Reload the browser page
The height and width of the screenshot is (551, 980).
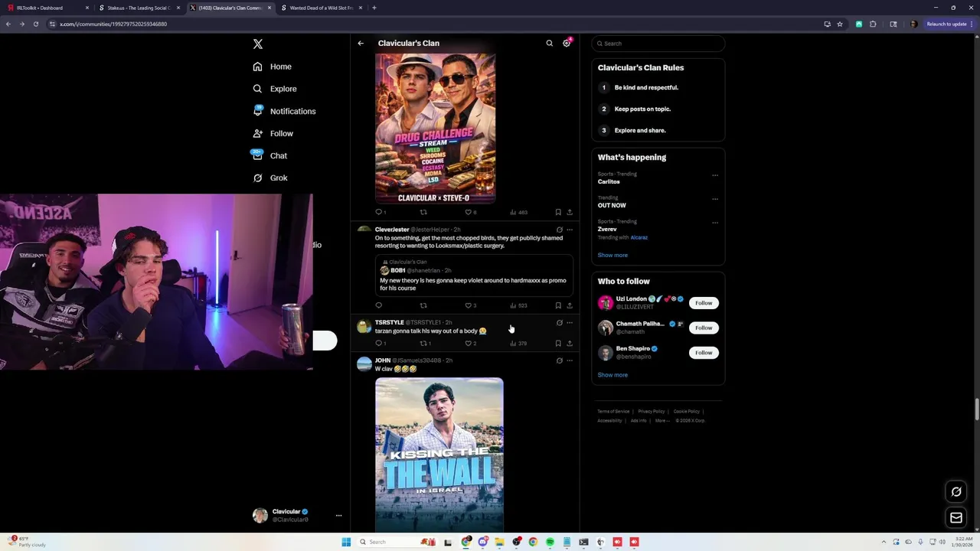tap(35, 24)
